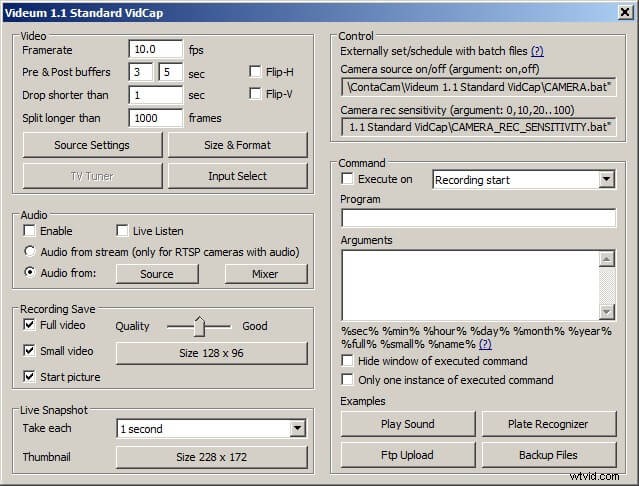The height and width of the screenshot is (486, 639).
Task: Open the Take each interval dropdown
Action: coord(297,428)
